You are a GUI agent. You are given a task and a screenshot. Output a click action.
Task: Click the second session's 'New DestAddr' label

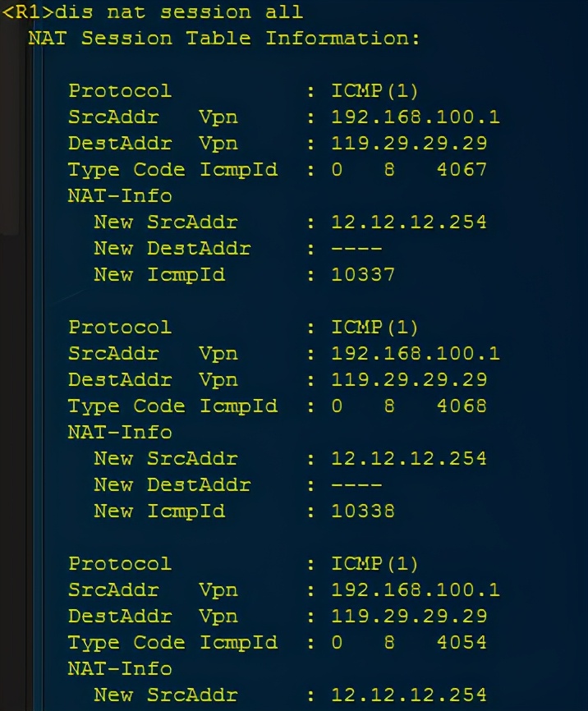pos(172,485)
